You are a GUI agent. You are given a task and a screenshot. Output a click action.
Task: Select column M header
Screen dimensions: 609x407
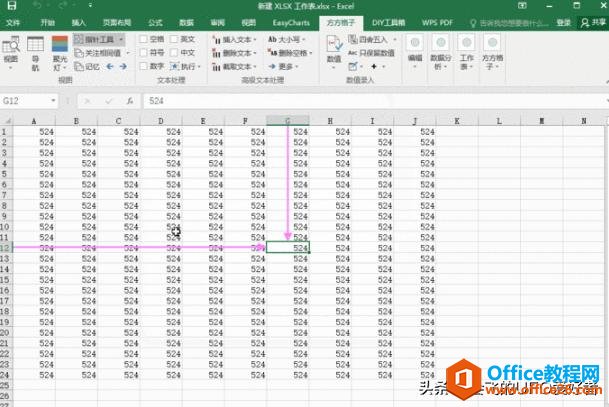pyautogui.click(x=541, y=121)
